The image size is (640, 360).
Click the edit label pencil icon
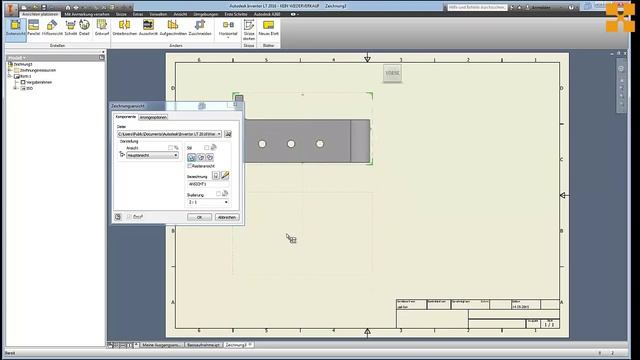(x=225, y=176)
